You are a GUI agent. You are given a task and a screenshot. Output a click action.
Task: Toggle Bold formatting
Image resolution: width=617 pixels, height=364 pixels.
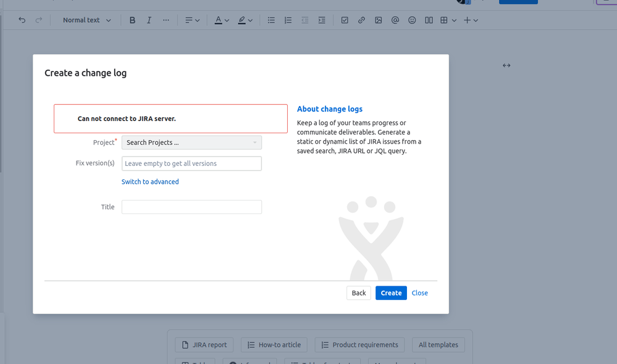[132, 20]
